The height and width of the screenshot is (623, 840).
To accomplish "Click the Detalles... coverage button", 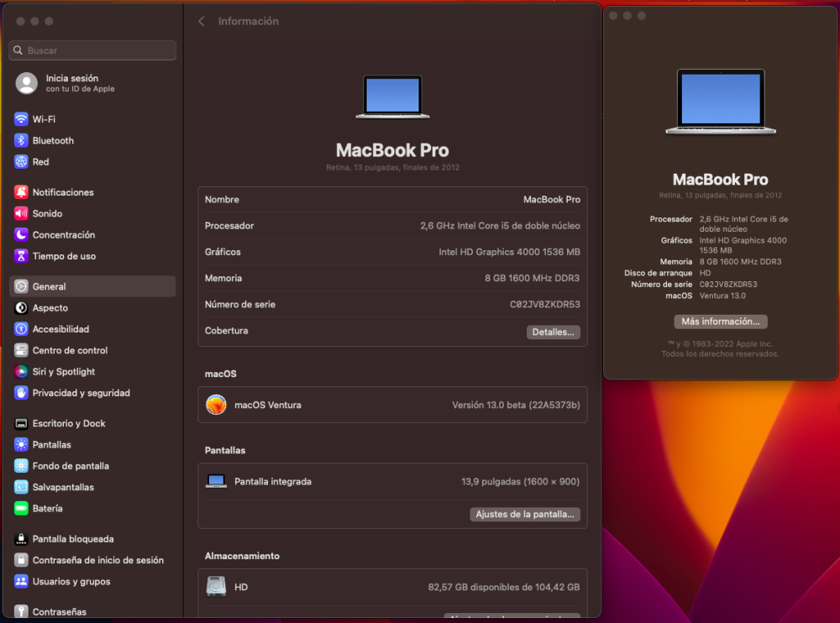I will (x=553, y=332).
